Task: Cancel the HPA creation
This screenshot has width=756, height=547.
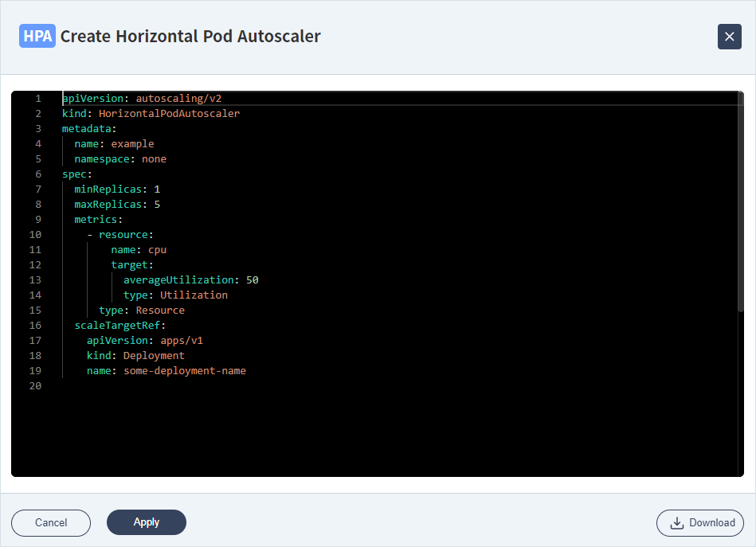Action: pos(51,523)
